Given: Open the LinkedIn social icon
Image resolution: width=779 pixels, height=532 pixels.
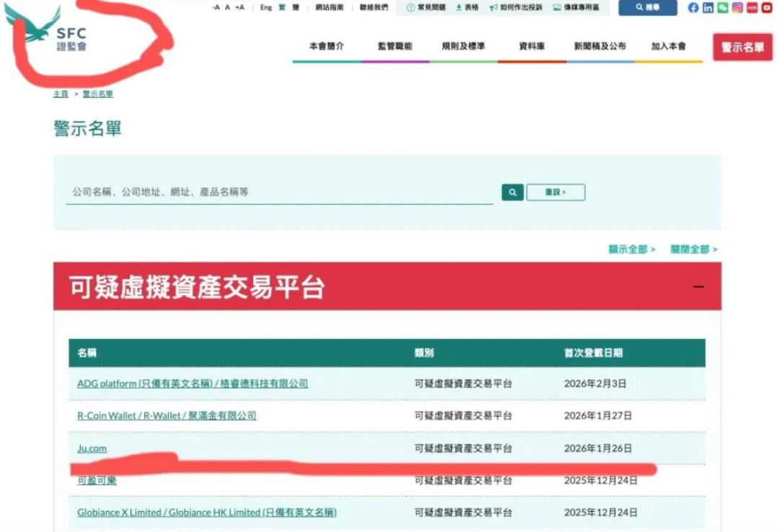Looking at the screenshot, I should (708, 7).
